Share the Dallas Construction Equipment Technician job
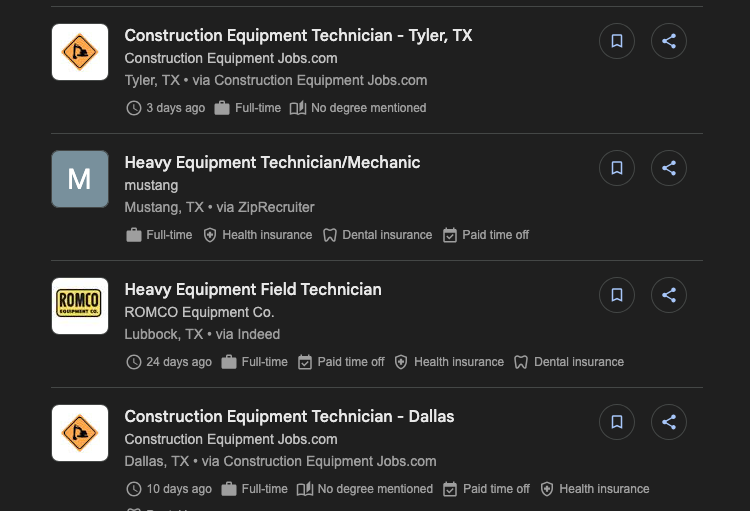This screenshot has height=511, width=750. pos(669,422)
